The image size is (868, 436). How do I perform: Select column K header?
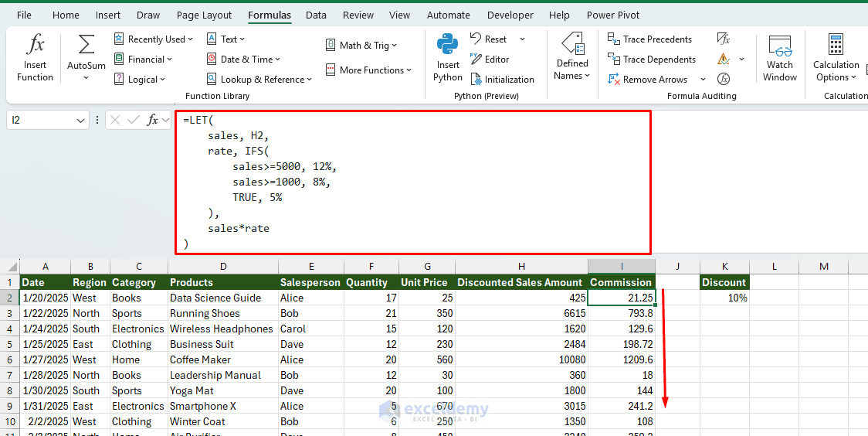point(724,267)
